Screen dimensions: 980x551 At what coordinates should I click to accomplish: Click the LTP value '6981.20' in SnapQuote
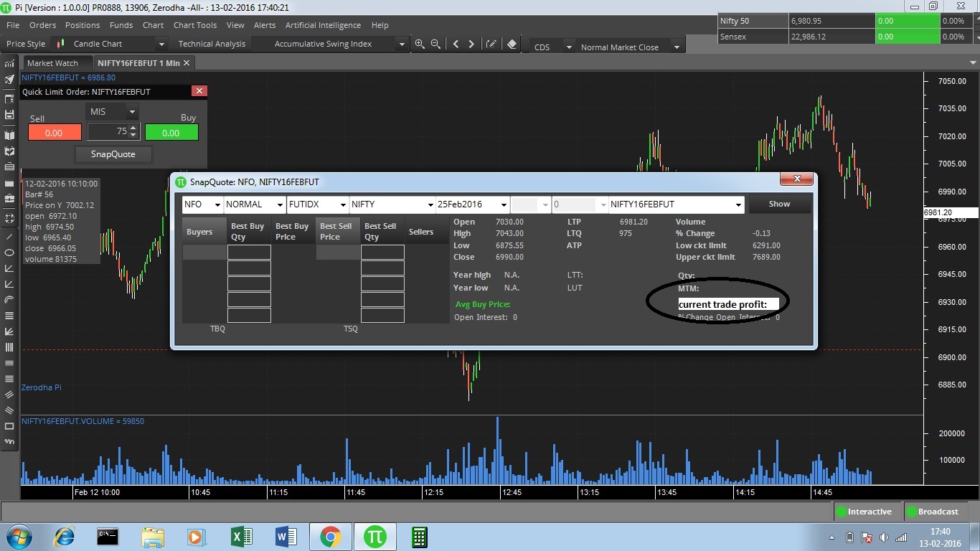pyautogui.click(x=633, y=222)
